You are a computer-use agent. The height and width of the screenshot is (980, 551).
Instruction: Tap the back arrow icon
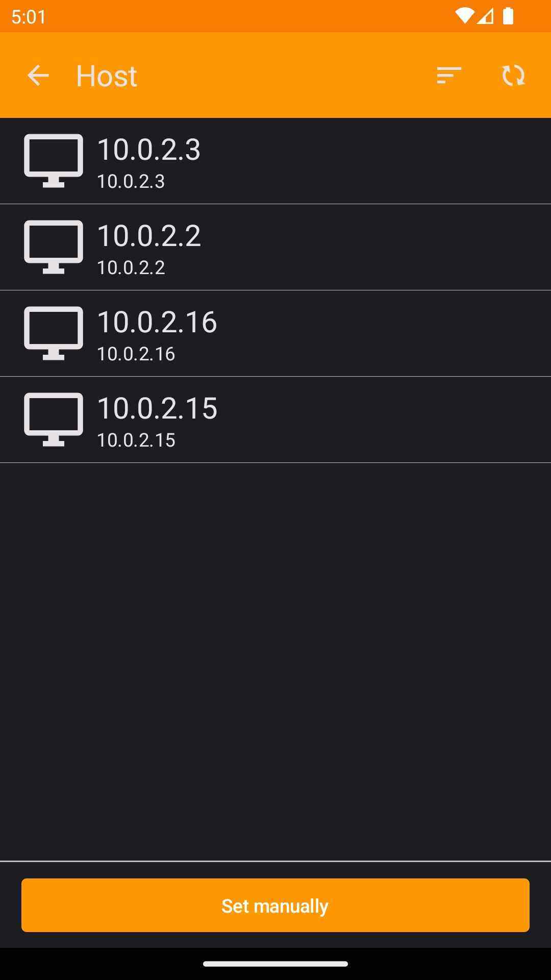(38, 76)
